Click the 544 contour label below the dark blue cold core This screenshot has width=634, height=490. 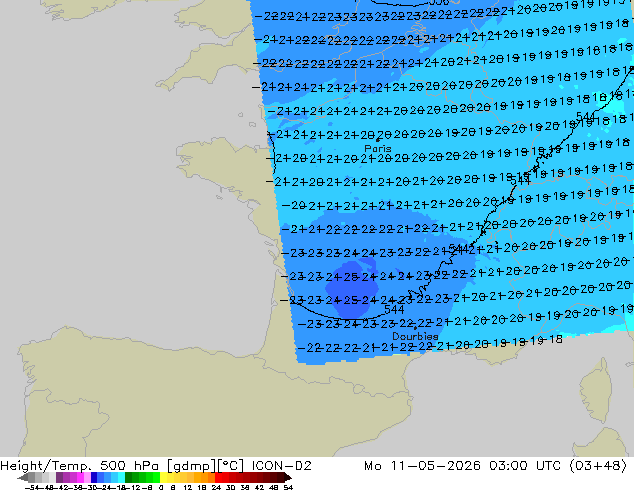pyautogui.click(x=394, y=310)
